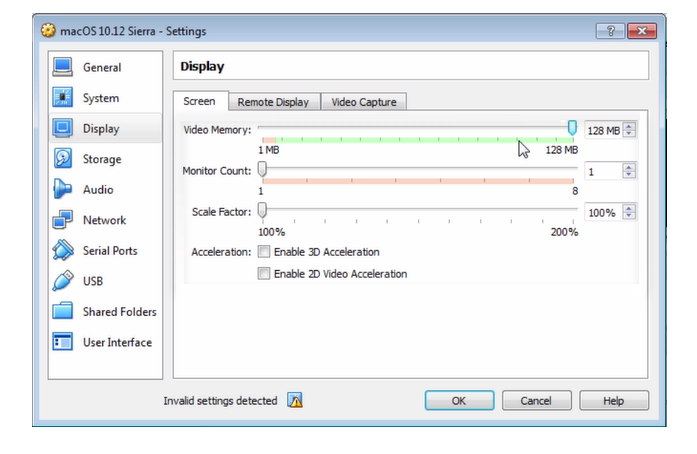Click the Display page heading

[202, 66]
